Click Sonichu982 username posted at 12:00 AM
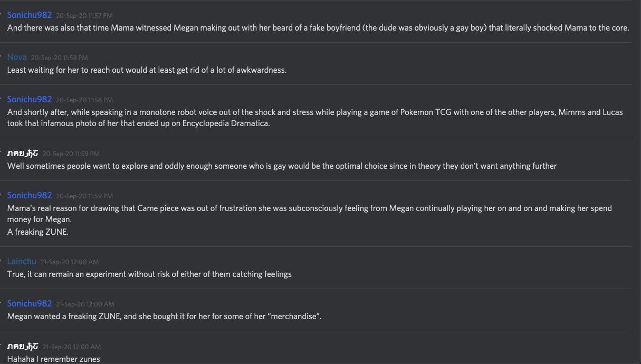 click(30, 303)
